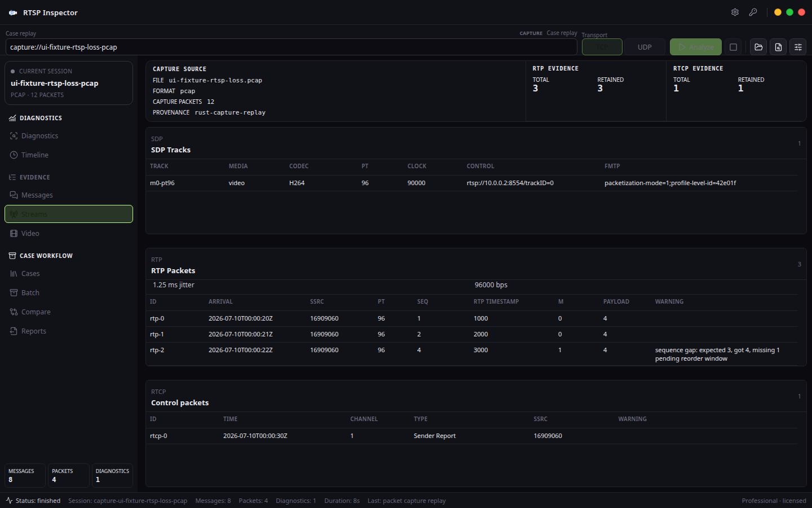This screenshot has height=508, width=812.
Task: Click the fmtp packetization-mode value
Action: click(670, 183)
